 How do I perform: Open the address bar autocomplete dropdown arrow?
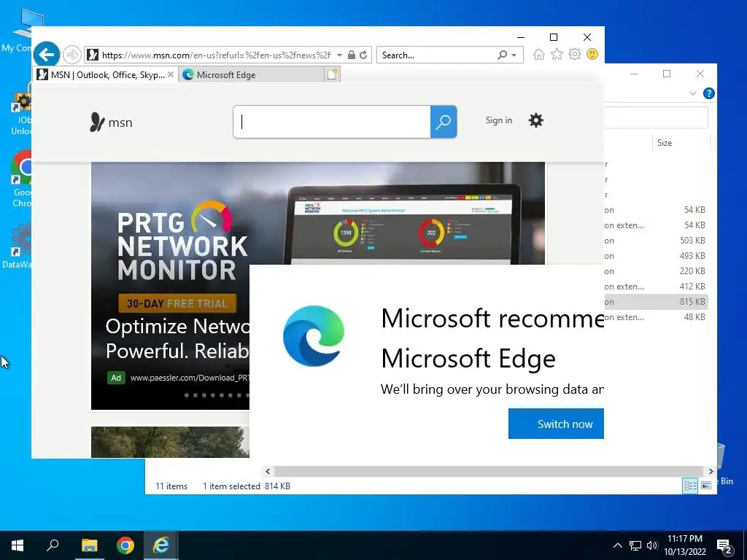pos(339,55)
